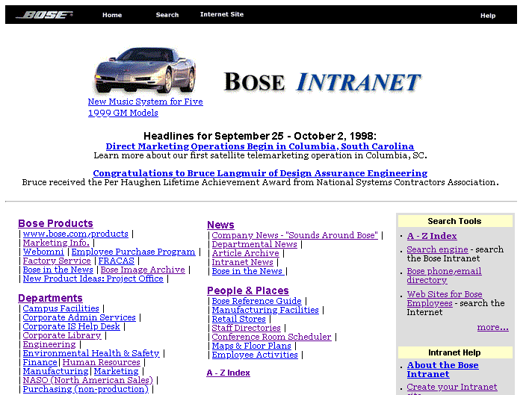Image resolution: width=532 pixels, height=395 pixels.
Task: Open the Bose Products section heading
Action: pos(55,223)
